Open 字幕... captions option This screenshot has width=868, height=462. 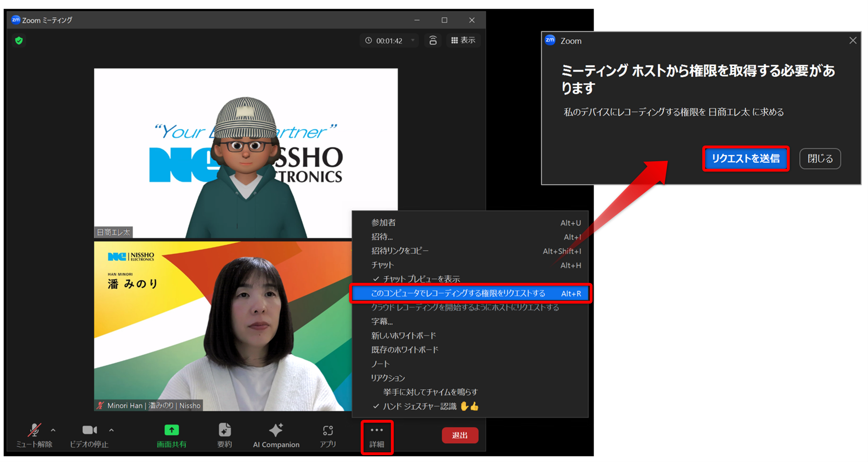(470, 322)
